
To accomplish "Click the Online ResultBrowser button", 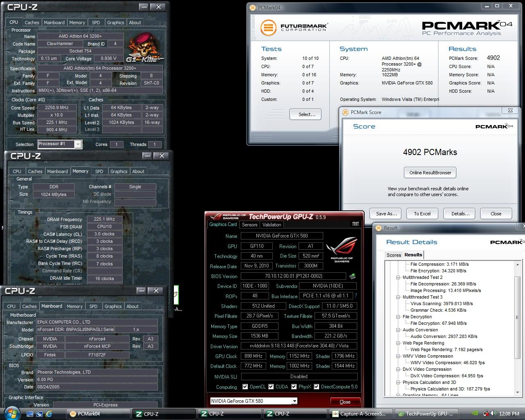I will tap(430, 173).
